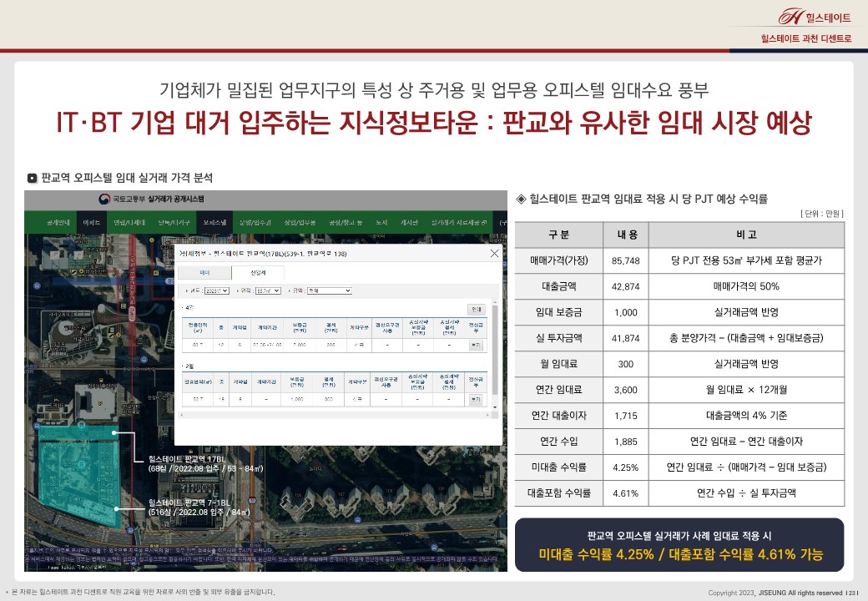
Task: Click the diamond icon beside 힐스테이트 판교역 임대료
Action: pos(521,199)
